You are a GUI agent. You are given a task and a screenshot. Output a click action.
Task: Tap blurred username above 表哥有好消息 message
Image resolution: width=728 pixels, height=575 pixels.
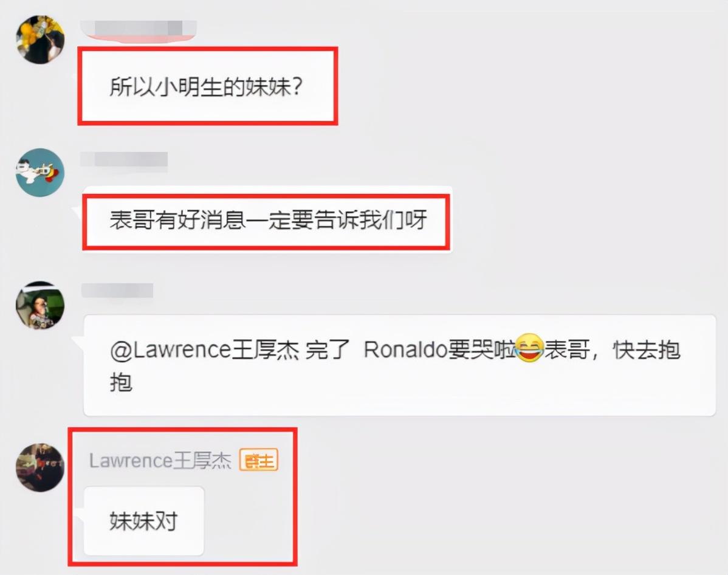pos(124,159)
